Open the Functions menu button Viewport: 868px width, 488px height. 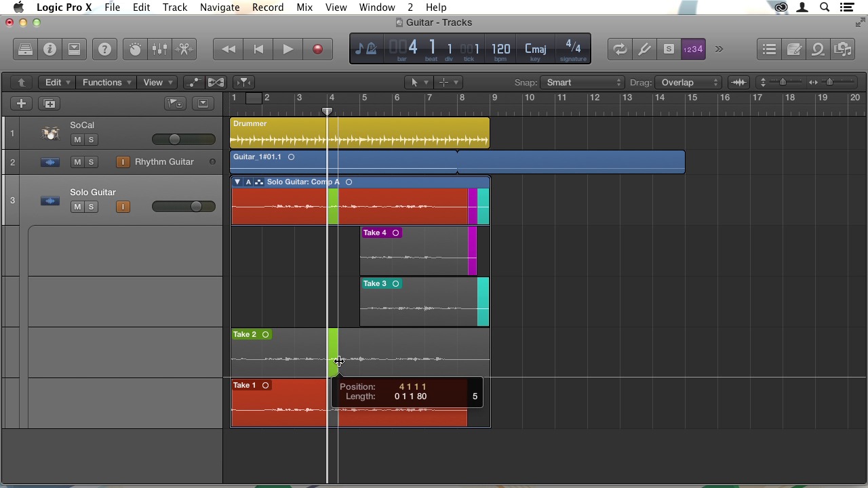(106, 83)
